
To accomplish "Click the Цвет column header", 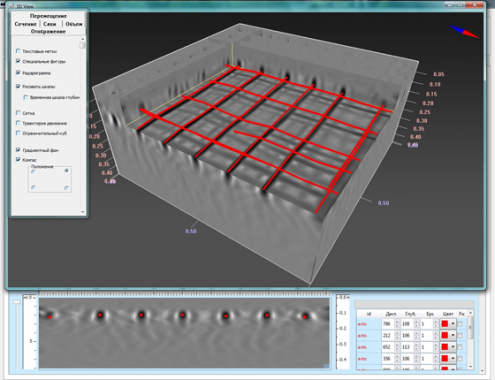I will tap(448, 314).
